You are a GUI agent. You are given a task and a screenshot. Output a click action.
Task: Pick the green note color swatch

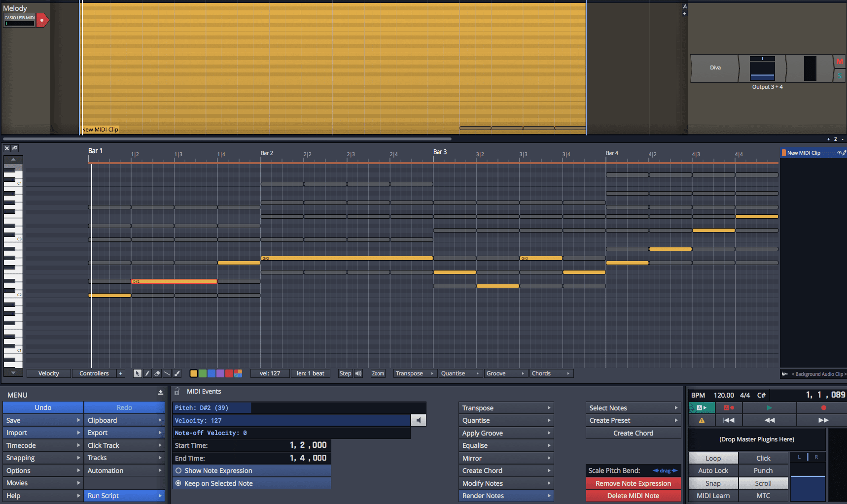coord(202,373)
